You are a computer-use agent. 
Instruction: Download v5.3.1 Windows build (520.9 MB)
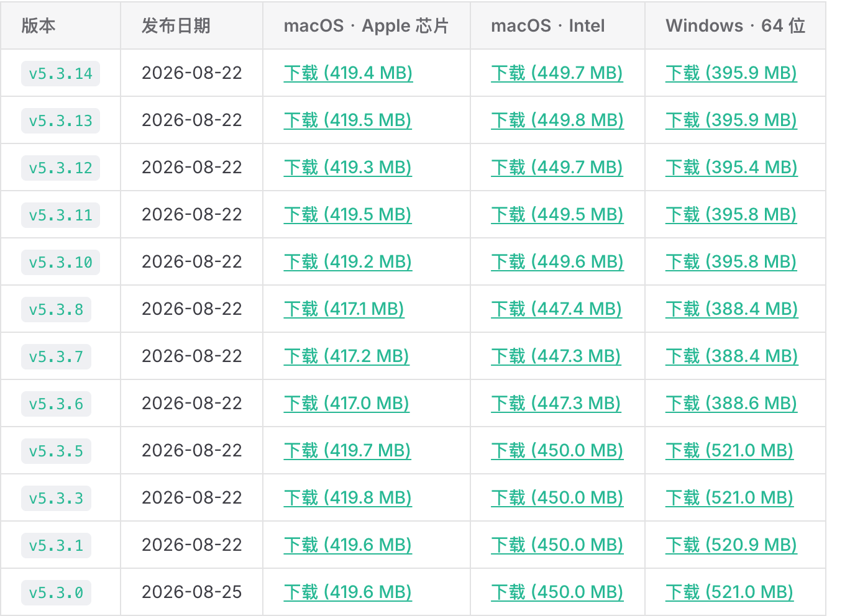[x=731, y=545]
